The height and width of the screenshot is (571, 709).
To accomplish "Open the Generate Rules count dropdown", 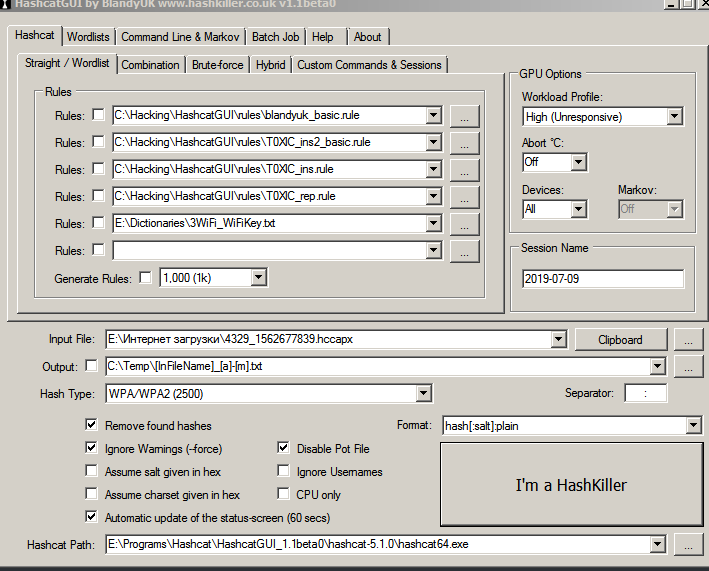I will [258, 278].
